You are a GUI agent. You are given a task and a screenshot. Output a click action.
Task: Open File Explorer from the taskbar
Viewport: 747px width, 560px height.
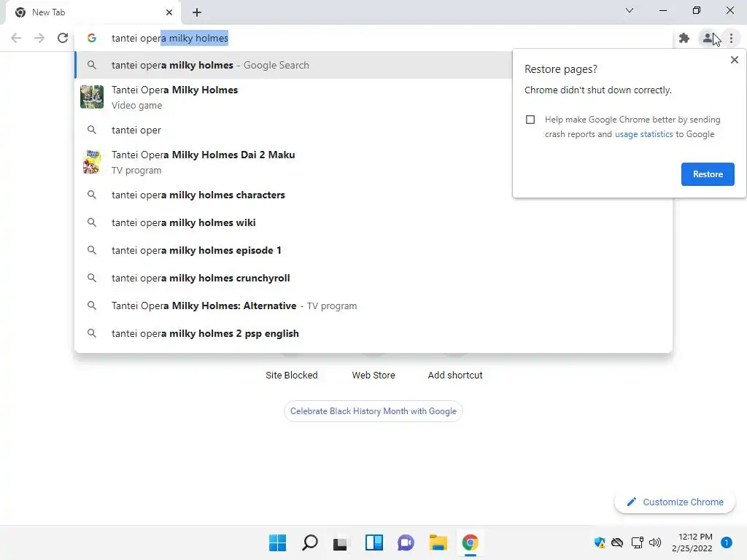point(438,542)
